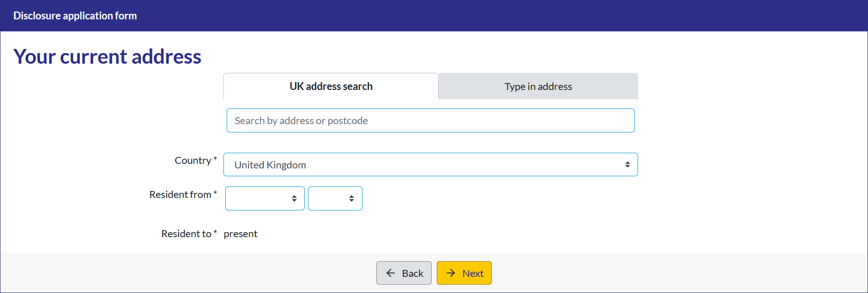
Task: Go back using the Back button
Action: (x=404, y=273)
